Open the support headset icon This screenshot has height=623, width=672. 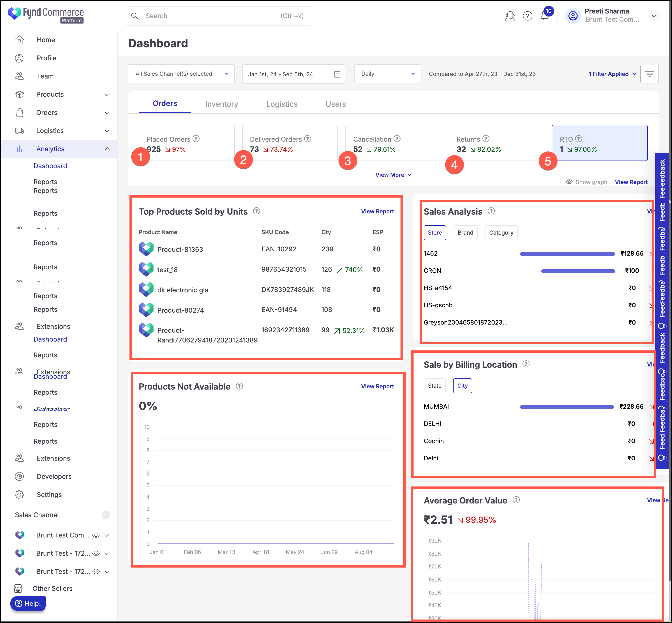point(510,16)
